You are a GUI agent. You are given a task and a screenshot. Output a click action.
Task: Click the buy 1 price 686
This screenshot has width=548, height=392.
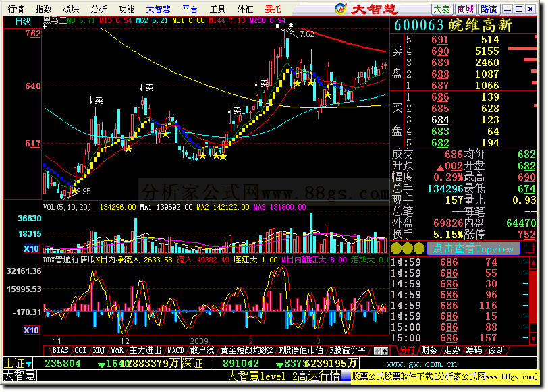click(439, 96)
